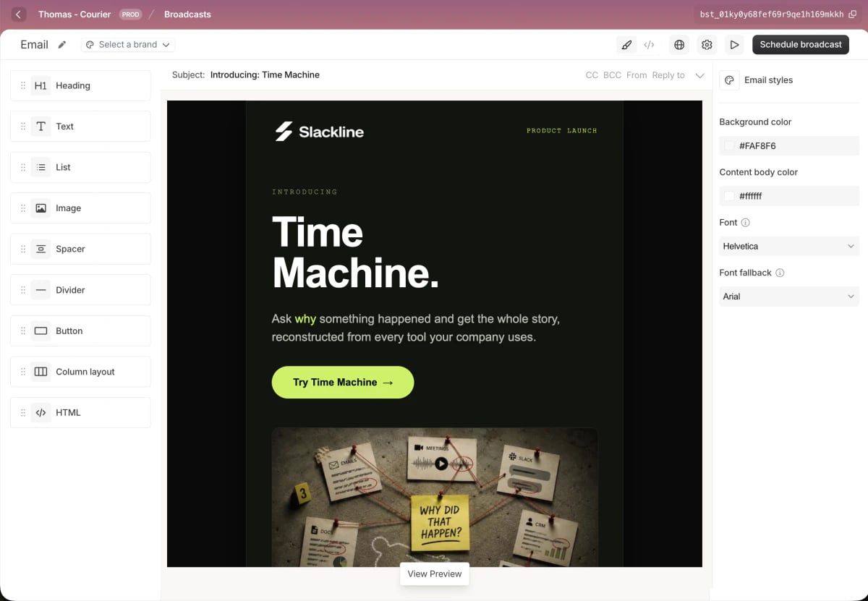This screenshot has width=868, height=601.
Task: Click the Email title text
Action: tap(34, 45)
